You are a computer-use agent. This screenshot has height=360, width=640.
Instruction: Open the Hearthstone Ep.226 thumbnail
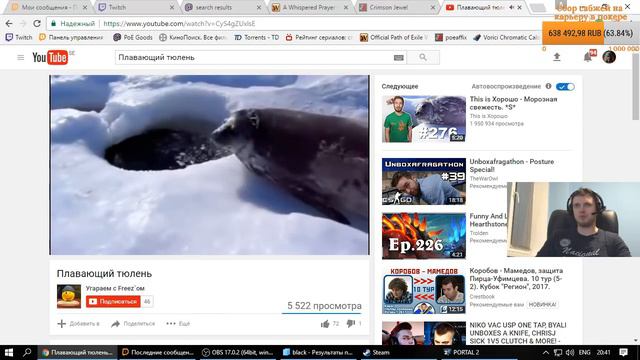pos(424,236)
